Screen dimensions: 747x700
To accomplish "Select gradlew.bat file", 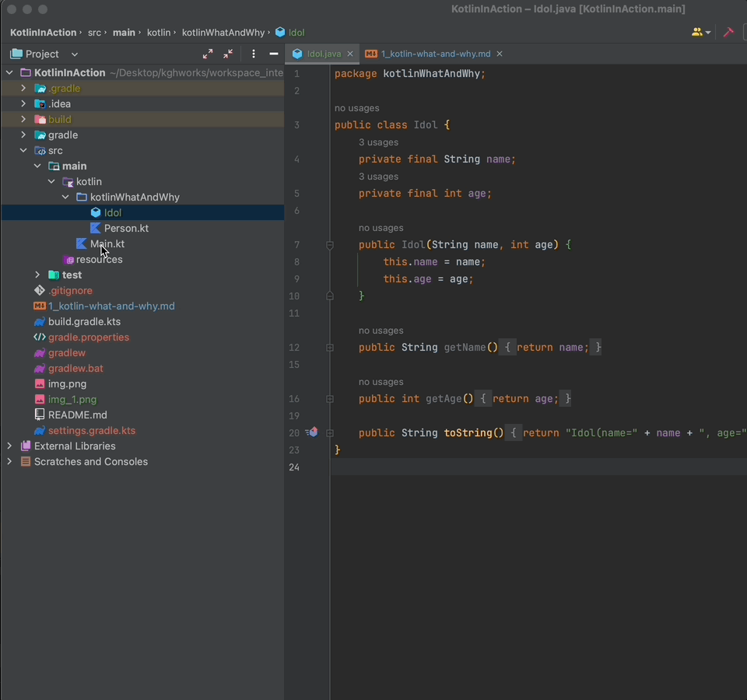I will click(x=75, y=368).
